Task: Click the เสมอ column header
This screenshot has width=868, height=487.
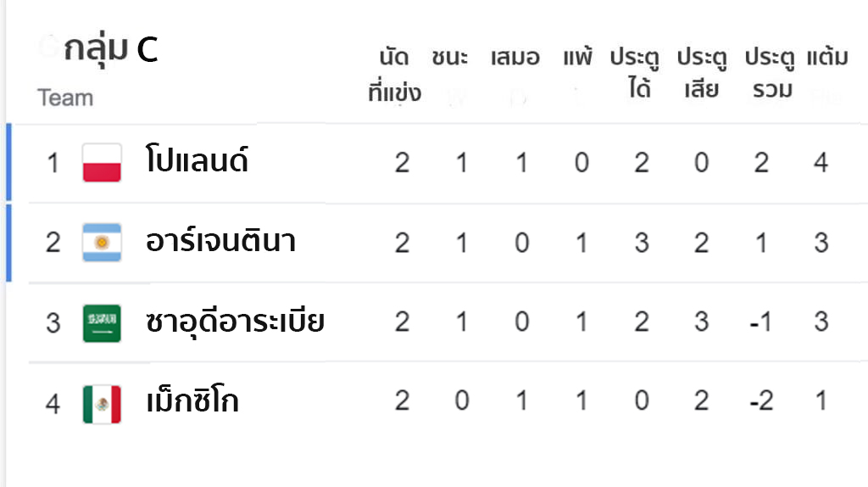Action: click(x=515, y=57)
